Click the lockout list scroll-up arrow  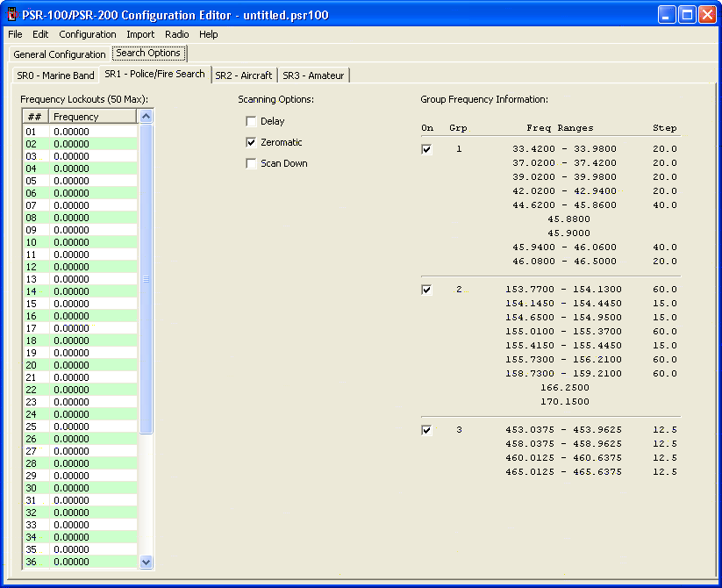147,117
